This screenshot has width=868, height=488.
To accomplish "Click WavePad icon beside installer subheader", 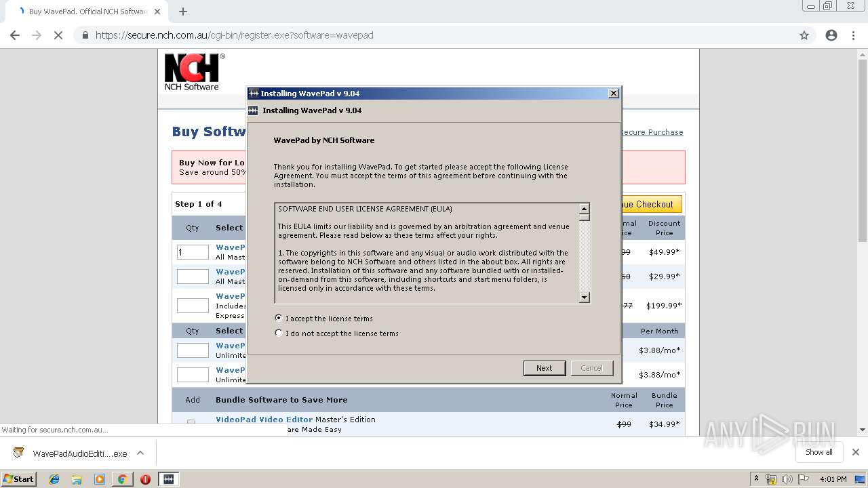I will click(x=254, y=110).
